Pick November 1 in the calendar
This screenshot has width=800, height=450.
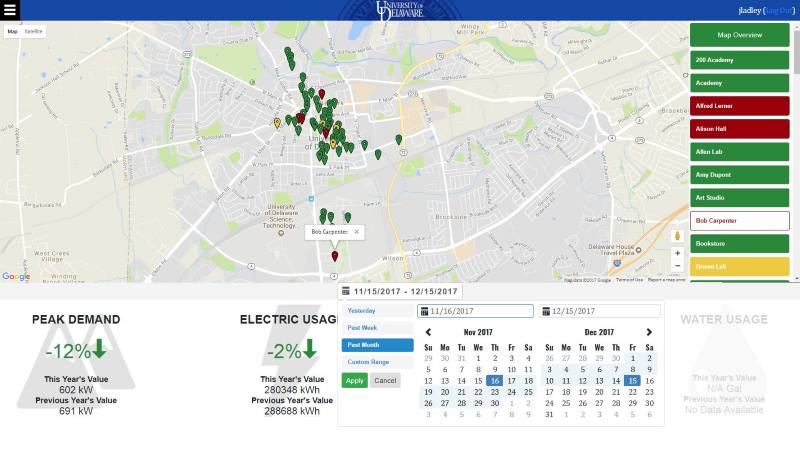pos(478,358)
